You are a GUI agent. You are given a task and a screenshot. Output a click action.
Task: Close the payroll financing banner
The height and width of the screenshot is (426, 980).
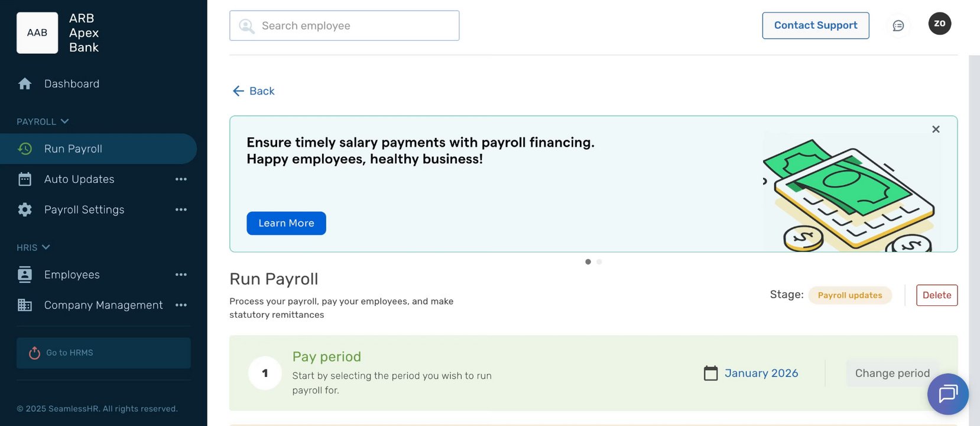(x=935, y=129)
